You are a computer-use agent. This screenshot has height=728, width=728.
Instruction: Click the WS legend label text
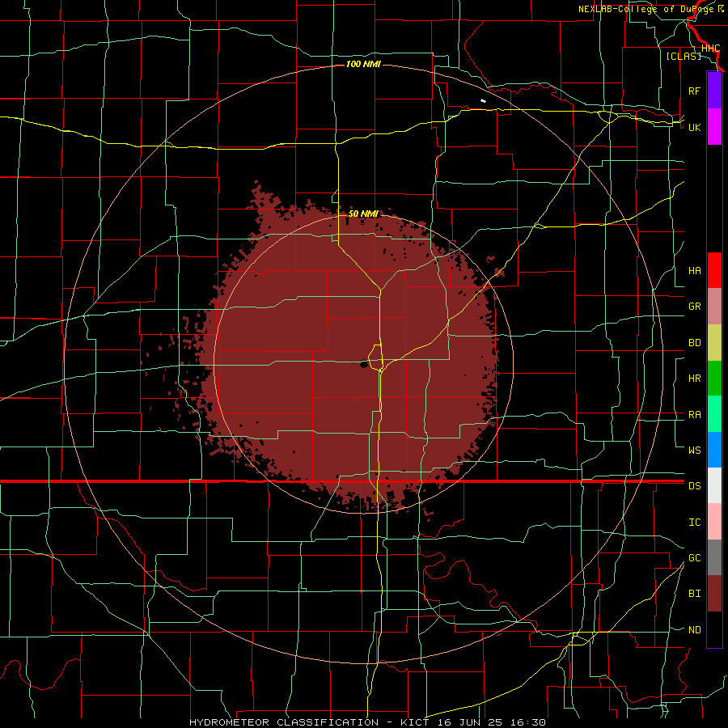pyautogui.click(x=694, y=451)
